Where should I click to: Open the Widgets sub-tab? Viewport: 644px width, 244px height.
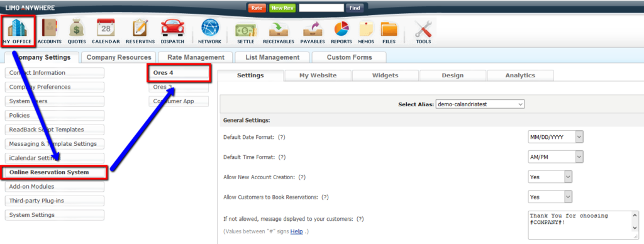click(386, 75)
